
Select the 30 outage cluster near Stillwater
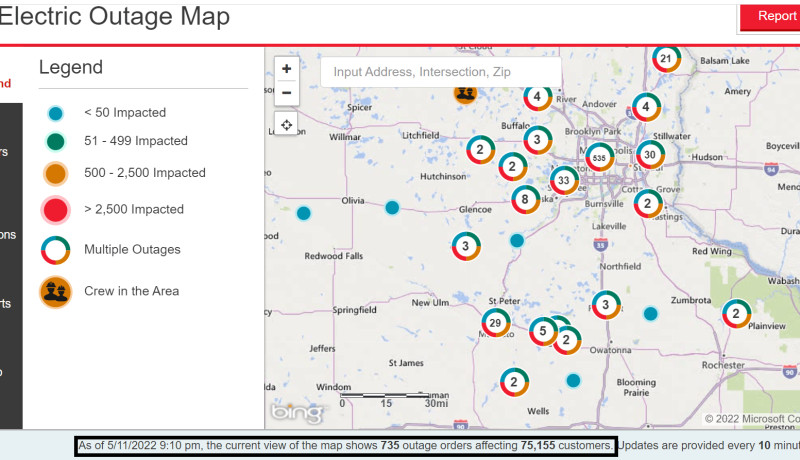click(650, 155)
